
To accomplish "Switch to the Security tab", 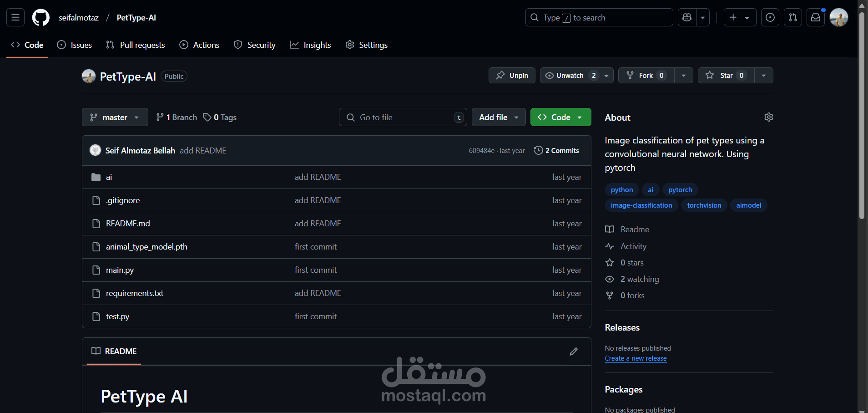I will point(255,45).
